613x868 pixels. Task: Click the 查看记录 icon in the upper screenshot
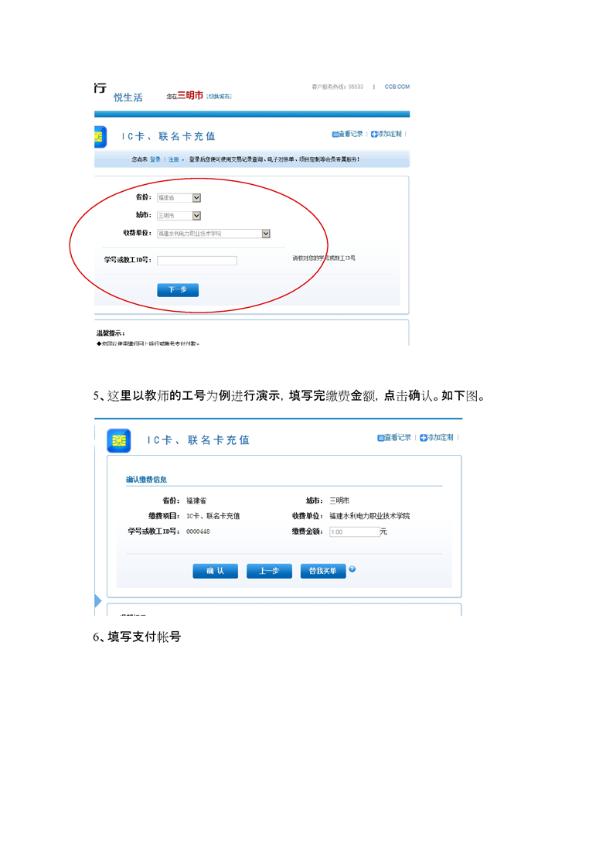[x=335, y=134]
